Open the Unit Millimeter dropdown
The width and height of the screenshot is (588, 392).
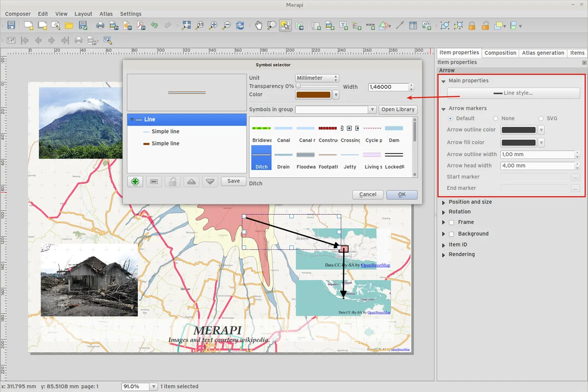(317, 78)
